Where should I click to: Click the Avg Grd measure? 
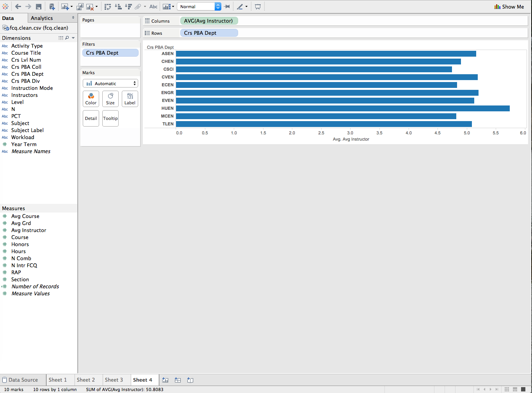point(21,223)
